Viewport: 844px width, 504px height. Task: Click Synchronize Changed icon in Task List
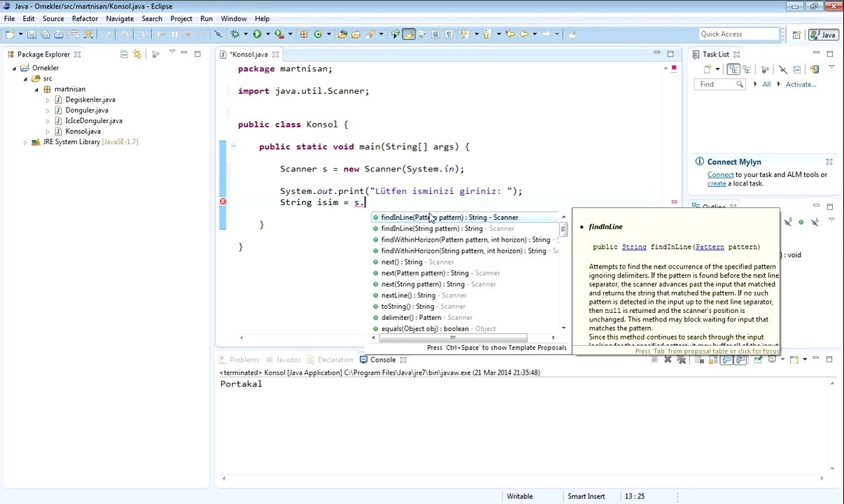815,69
